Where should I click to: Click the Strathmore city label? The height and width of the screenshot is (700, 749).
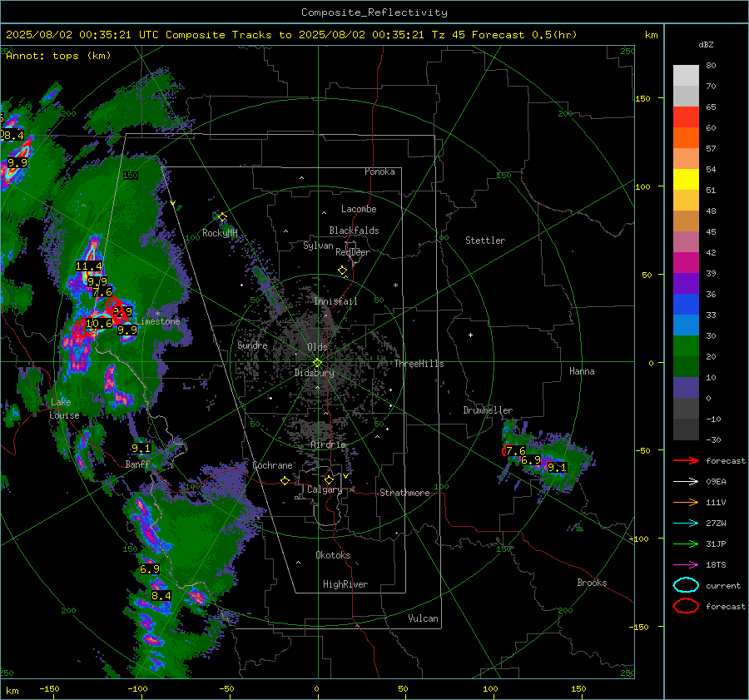click(x=404, y=493)
